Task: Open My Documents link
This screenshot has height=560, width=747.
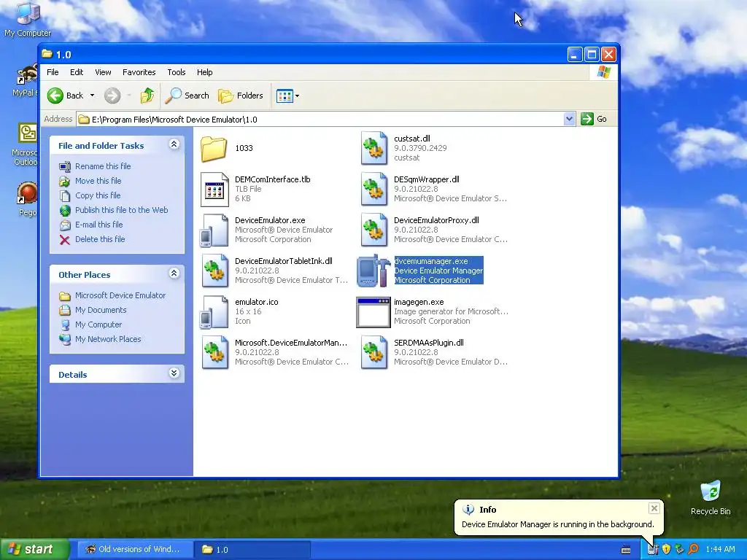Action: (101, 311)
